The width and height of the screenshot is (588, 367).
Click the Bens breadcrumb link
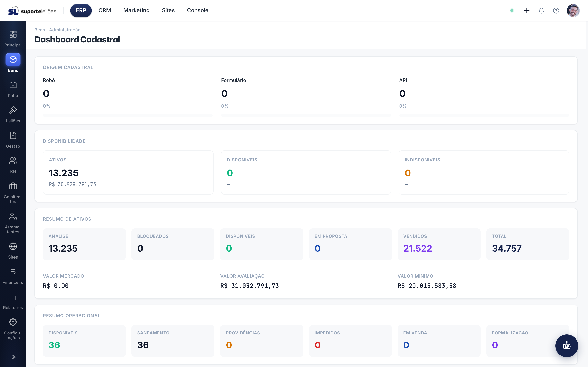click(40, 30)
